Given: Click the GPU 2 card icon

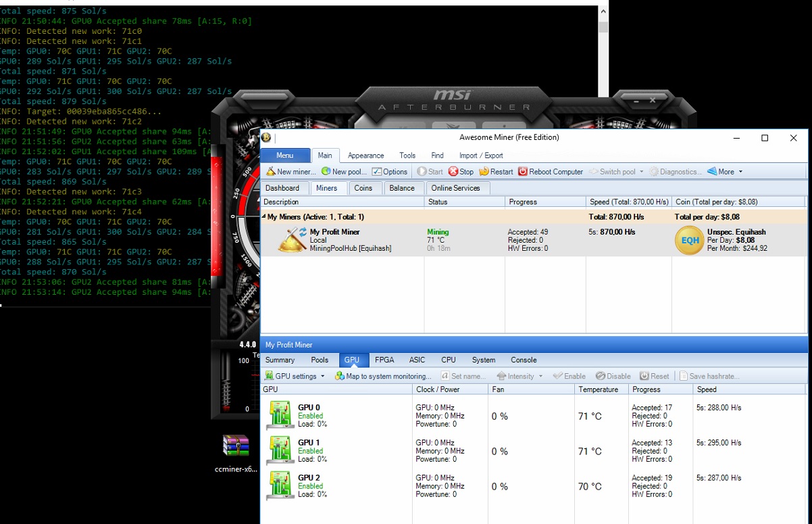Looking at the screenshot, I should click(x=280, y=485).
